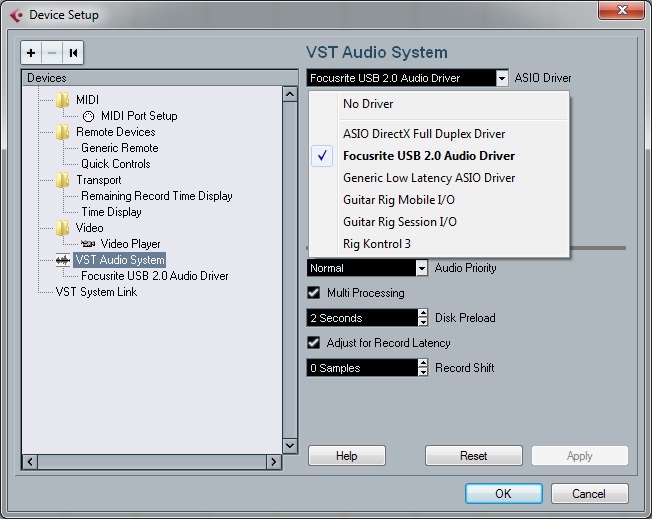Select Focusrite USB 2.0 Audio Driver entry
The width and height of the screenshot is (652, 519).
tap(429, 156)
